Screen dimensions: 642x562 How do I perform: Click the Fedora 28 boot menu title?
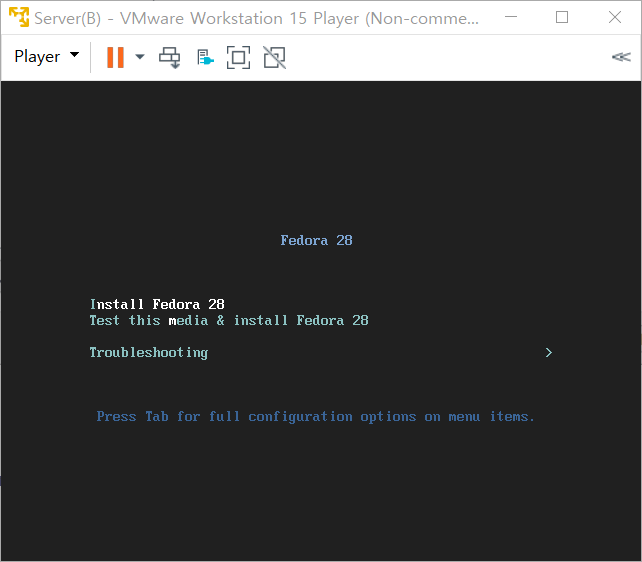(x=316, y=240)
